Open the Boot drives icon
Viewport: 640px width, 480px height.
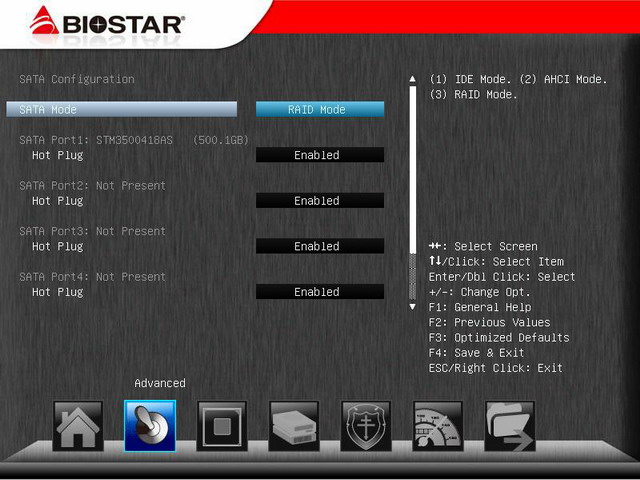click(x=294, y=426)
